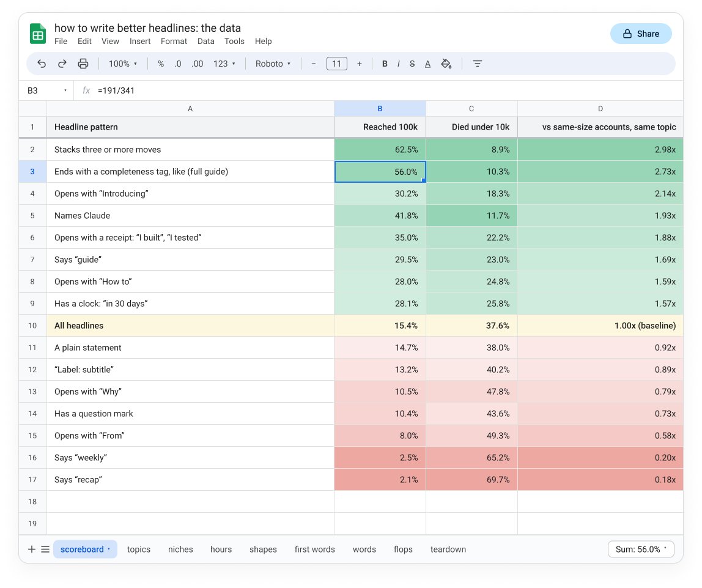The image size is (702, 588).
Task: Add a new sheet
Action: click(31, 549)
